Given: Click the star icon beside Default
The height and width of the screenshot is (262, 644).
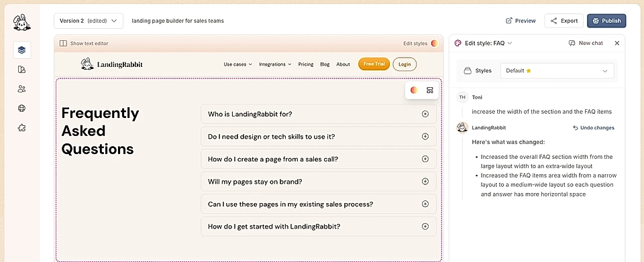Looking at the screenshot, I should (x=529, y=70).
